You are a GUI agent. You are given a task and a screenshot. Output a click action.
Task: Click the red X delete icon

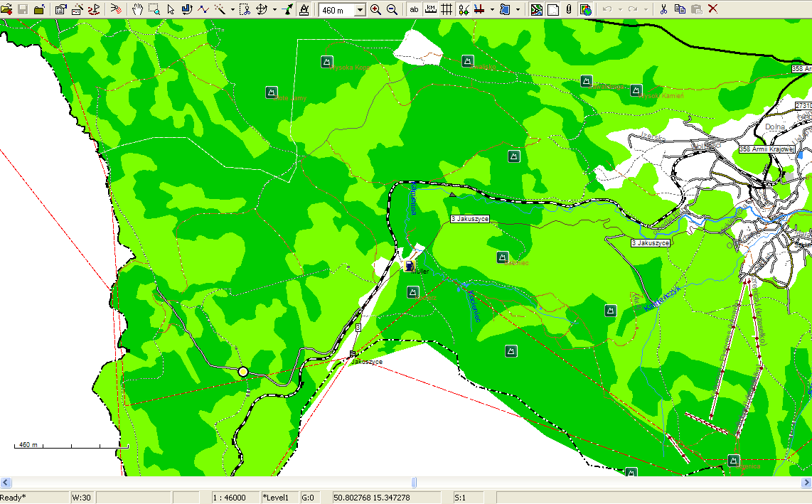tap(712, 9)
